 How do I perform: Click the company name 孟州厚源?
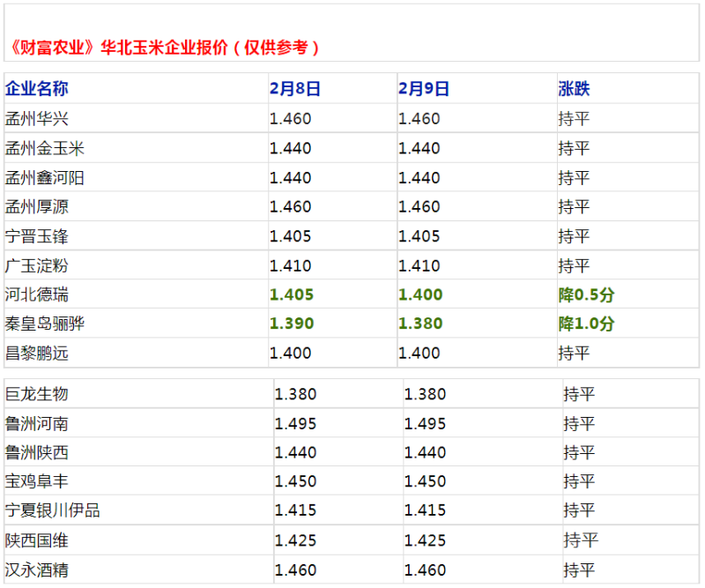point(36,207)
